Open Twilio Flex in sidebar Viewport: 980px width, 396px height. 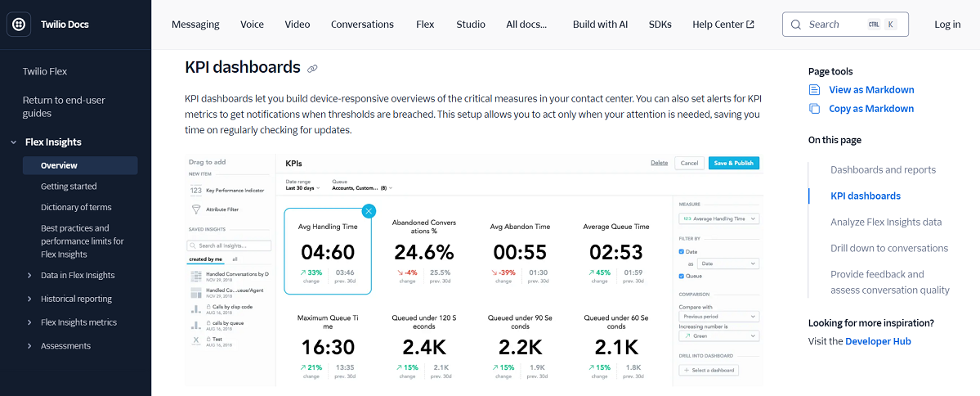(45, 71)
